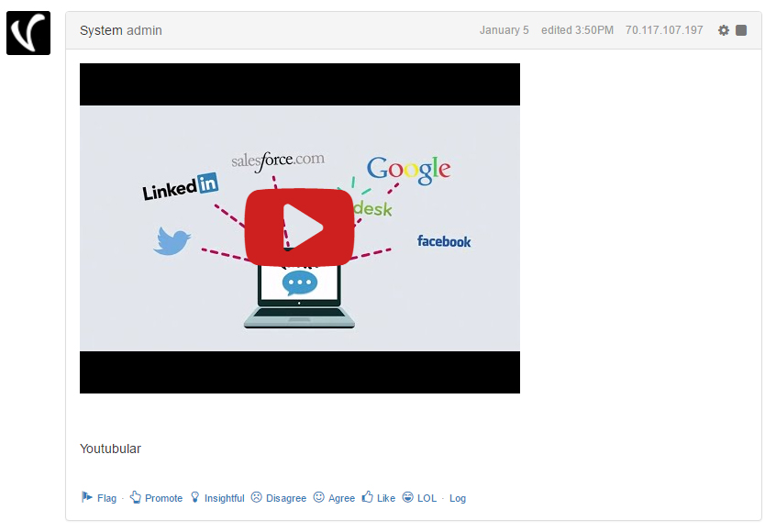Click the edited 3:50PM timestamp

coord(577,30)
